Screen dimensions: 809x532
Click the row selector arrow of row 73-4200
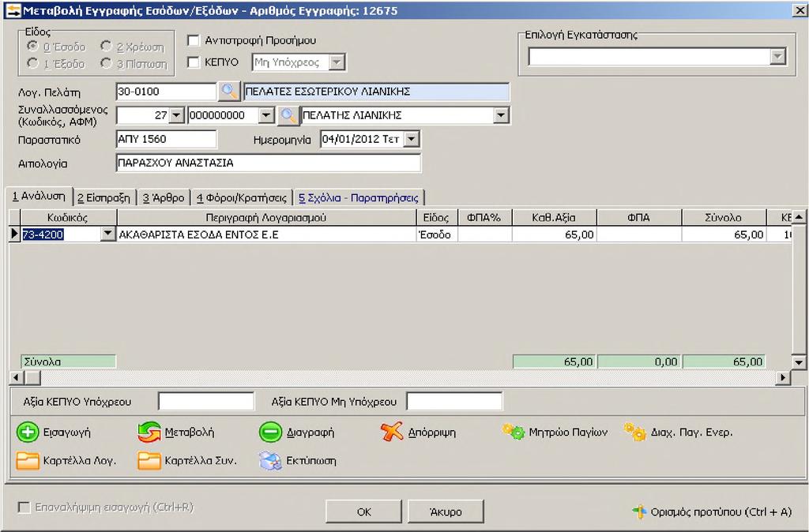14,234
